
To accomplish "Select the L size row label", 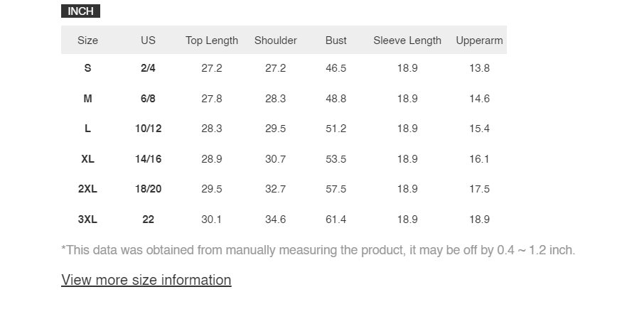I will click(87, 129).
